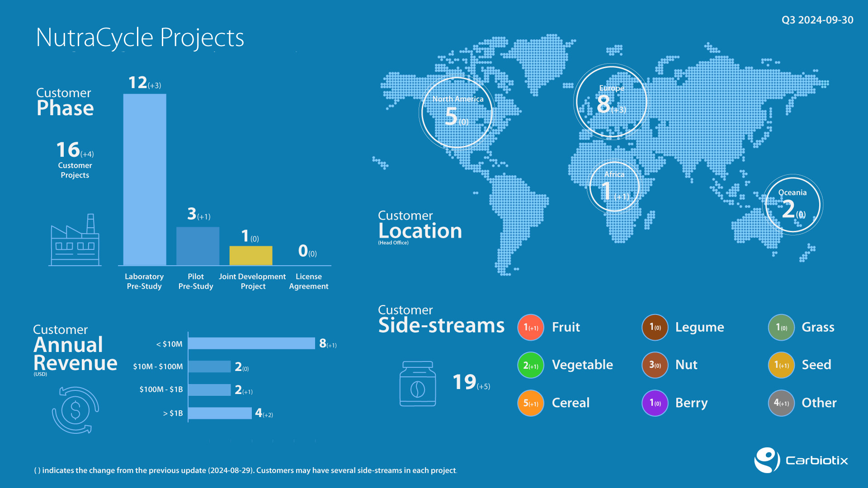Click the yellow Seed circle badge
The height and width of the screenshot is (488, 868).
(x=781, y=365)
